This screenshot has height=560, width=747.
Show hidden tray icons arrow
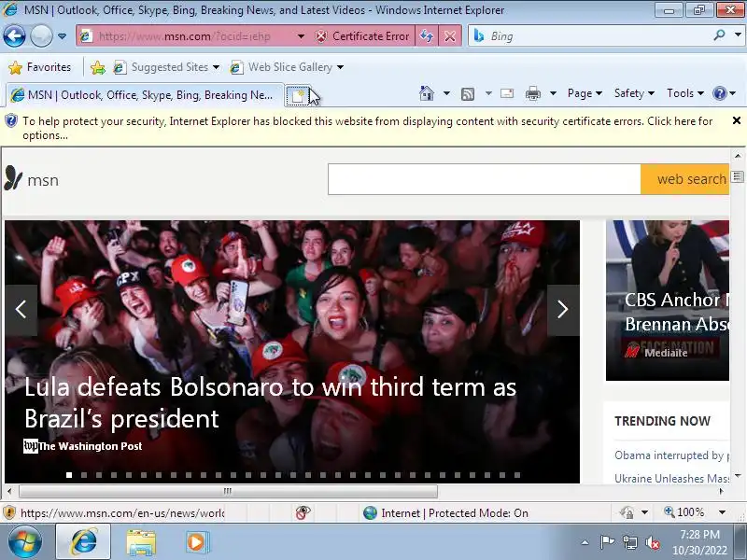pyautogui.click(x=585, y=542)
